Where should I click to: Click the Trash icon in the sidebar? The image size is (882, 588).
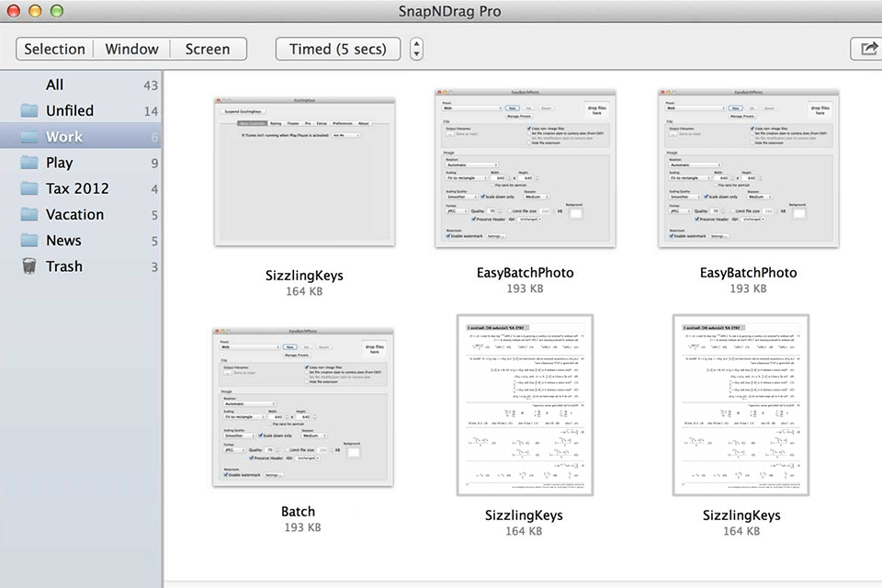28,266
